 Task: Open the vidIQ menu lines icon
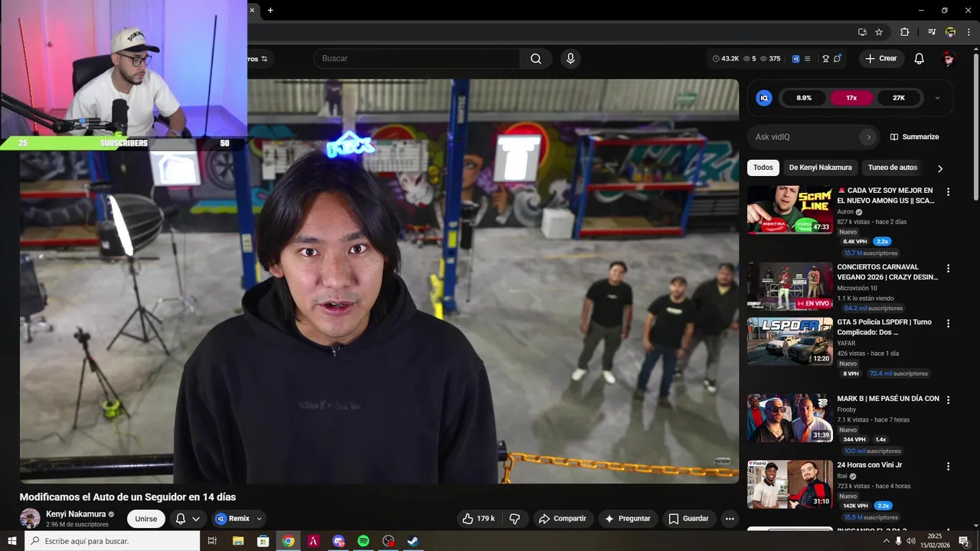pyautogui.click(x=807, y=59)
